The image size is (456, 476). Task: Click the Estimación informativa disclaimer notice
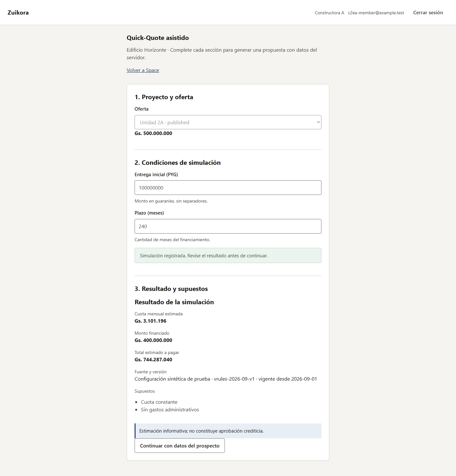(228, 431)
